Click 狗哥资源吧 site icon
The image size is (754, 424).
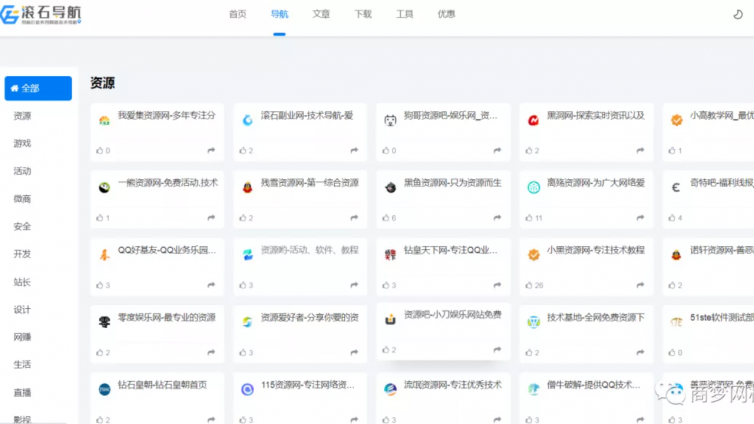tap(390, 120)
